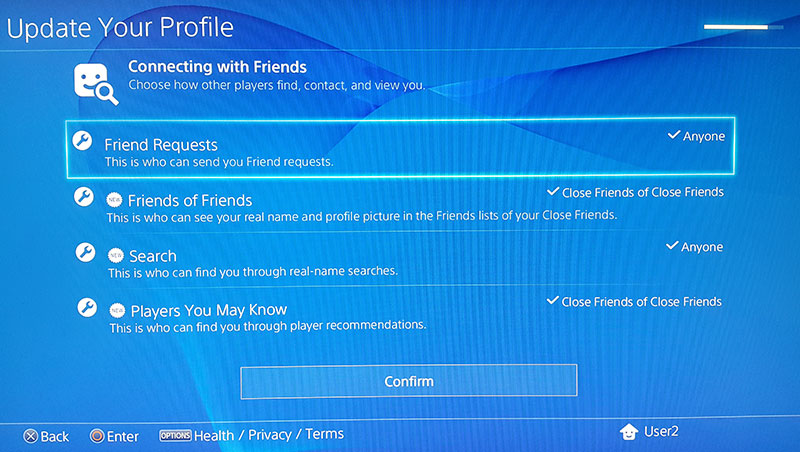This screenshot has height=452, width=800.
Task: Click the wrench icon beside Search
Action: pyautogui.click(x=85, y=253)
